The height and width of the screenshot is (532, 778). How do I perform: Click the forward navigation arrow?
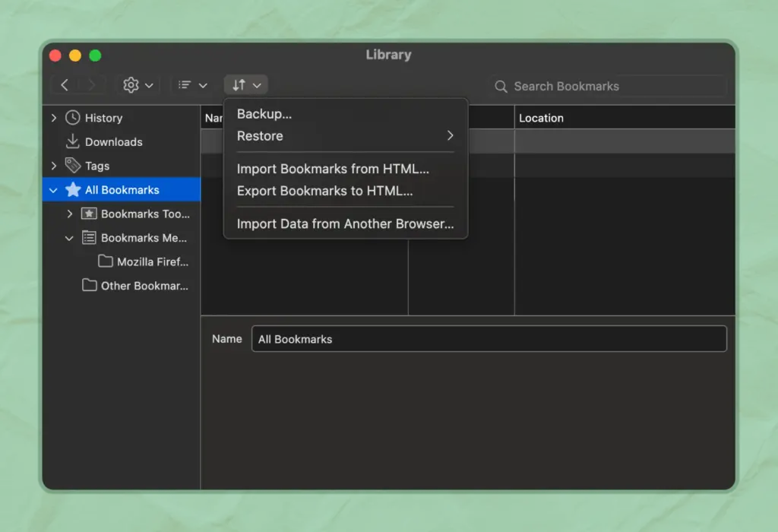pyautogui.click(x=91, y=85)
